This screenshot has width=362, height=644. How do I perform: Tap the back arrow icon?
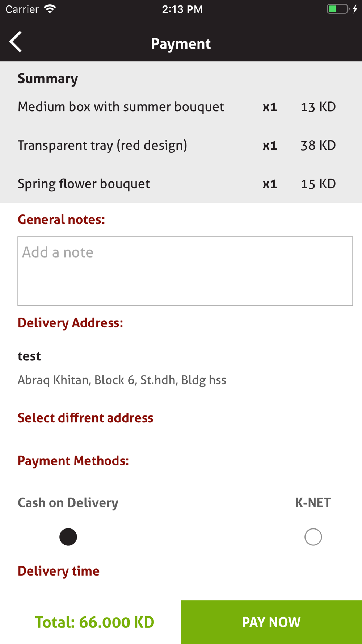(x=16, y=42)
